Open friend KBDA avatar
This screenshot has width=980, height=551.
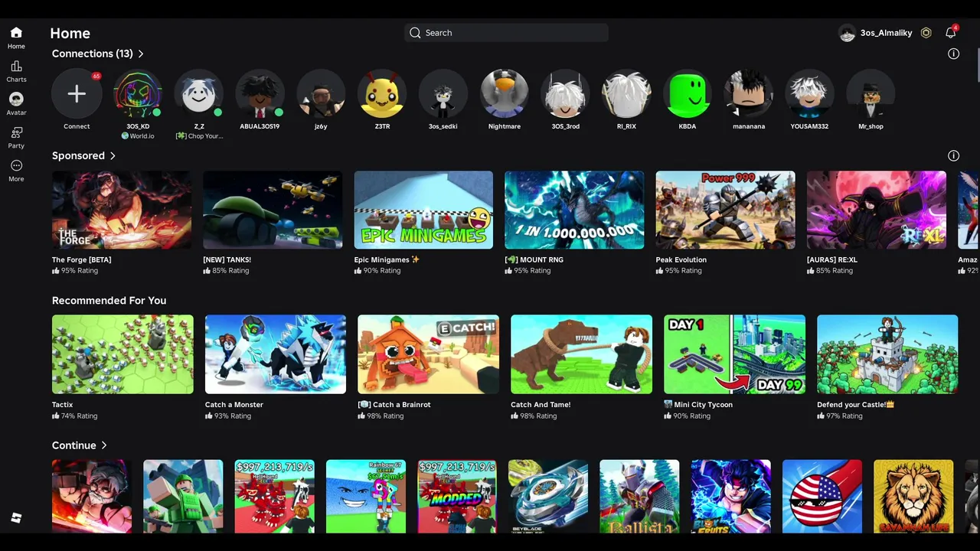(x=688, y=93)
